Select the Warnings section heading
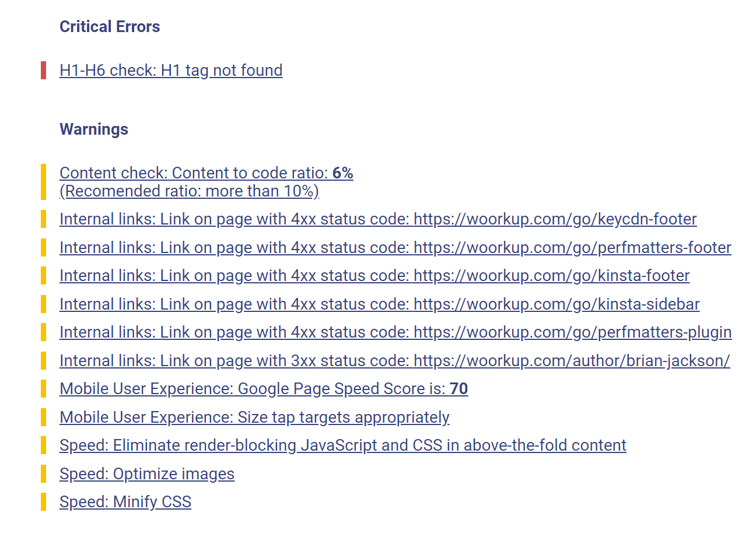The height and width of the screenshot is (551, 756). tap(94, 129)
